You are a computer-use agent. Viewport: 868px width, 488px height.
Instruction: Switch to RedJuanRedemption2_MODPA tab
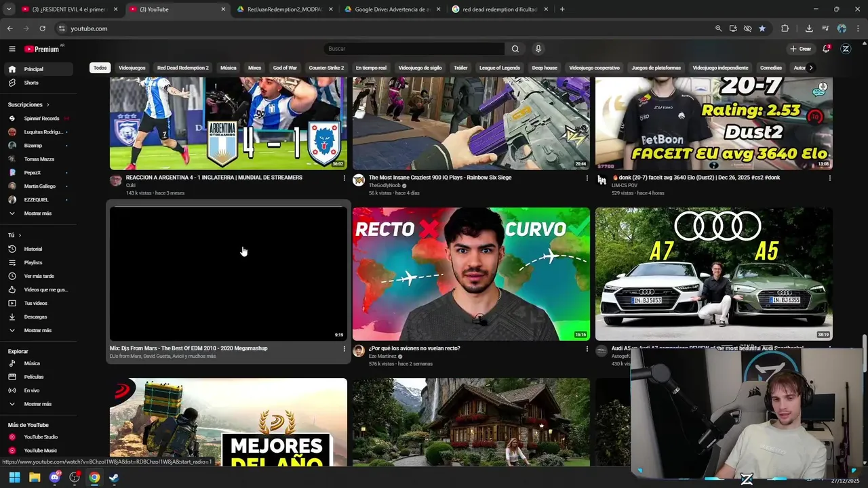[x=285, y=9]
